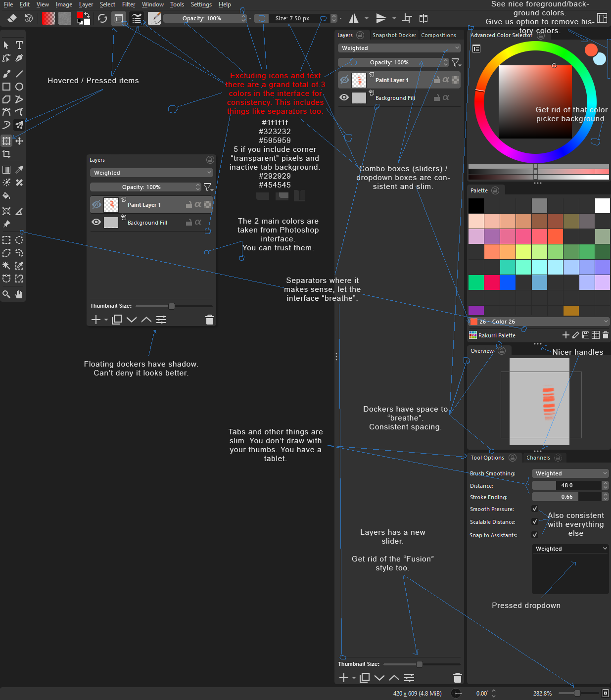Viewport: 611px width, 700px height.
Task: Select the Measure tool
Action: click(x=19, y=211)
